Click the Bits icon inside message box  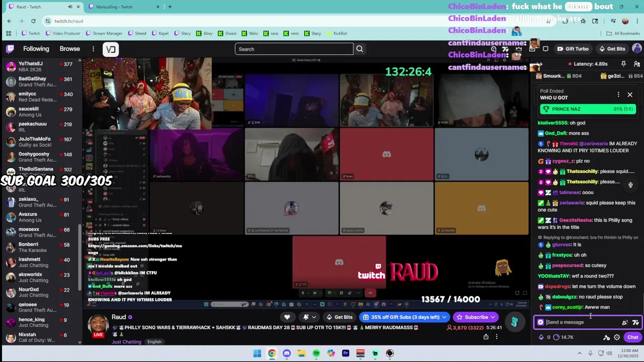click(625, 322)
